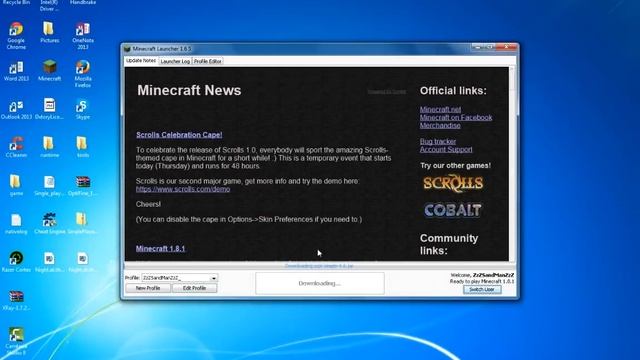Viewport: 640px width, 360px height.
Task: Open the Account Support link
Action: [446, 149]
